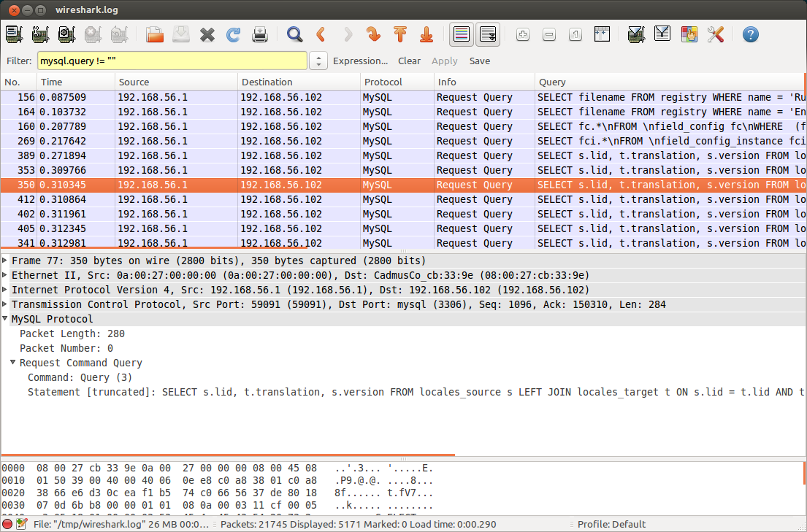Open Find Packet with magnifier icon
This screenshot has width=807, height=532.
click(295, 35)
